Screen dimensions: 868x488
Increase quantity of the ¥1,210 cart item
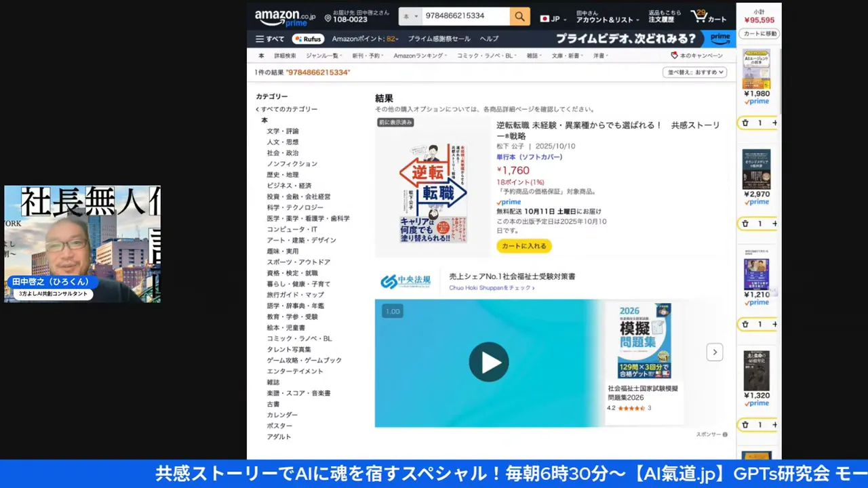[x=774, y=324]
